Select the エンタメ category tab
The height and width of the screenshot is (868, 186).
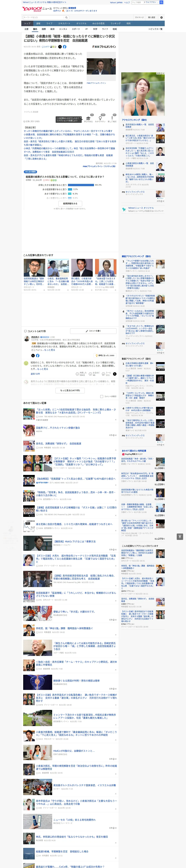coord(63,29)
